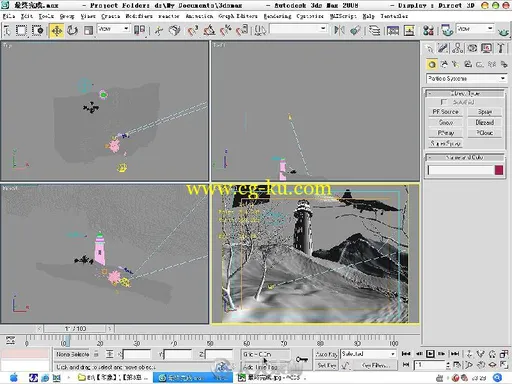
Task: Open the Key Filters button
Action: 375,366
